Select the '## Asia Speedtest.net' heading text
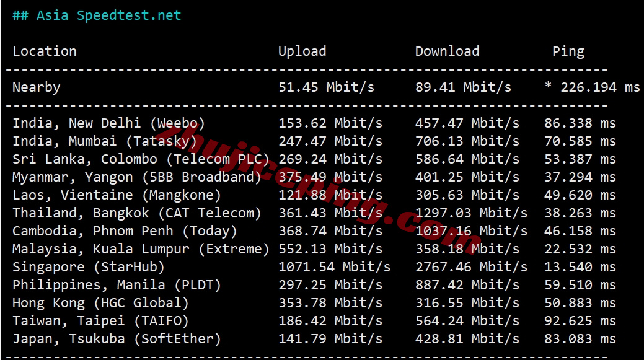Screen dimensions: 644x360 pos(97,15)
